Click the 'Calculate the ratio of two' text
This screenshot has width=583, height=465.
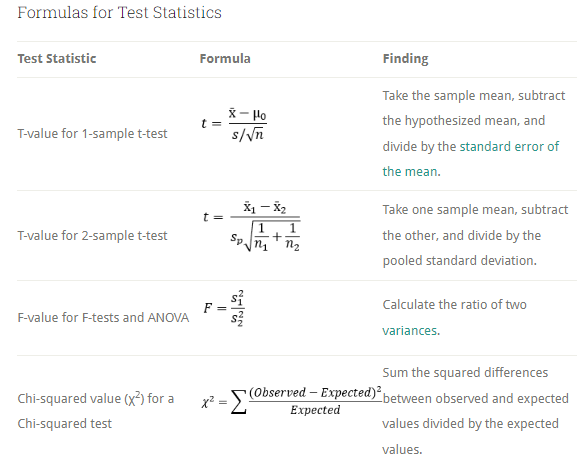tap(454, 305)
